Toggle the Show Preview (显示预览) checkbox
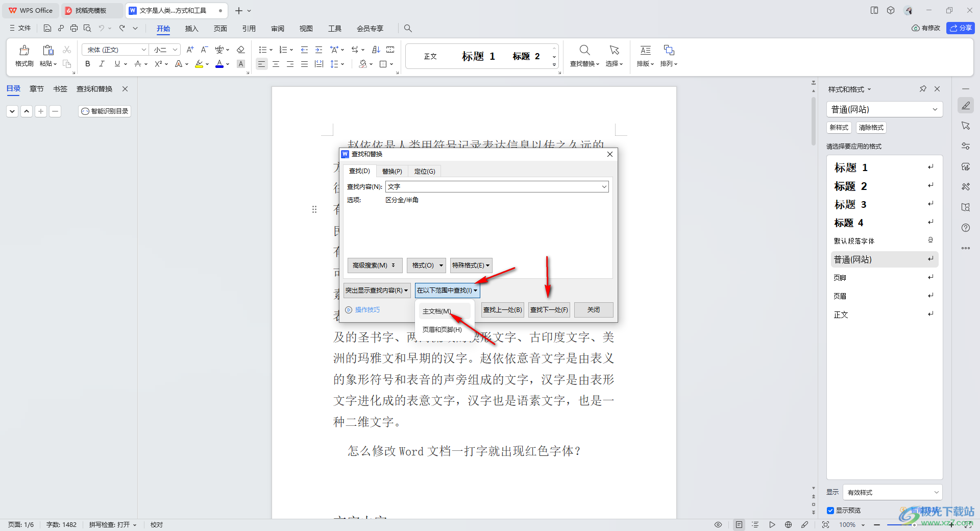The height and width of the screenshot is (531, 980). 830,511
